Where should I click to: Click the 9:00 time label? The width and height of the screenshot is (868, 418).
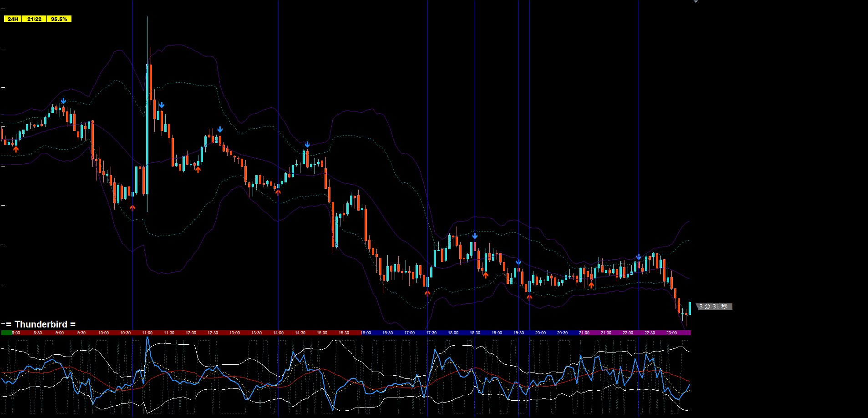pyautogui.click(x=60, y=333)
